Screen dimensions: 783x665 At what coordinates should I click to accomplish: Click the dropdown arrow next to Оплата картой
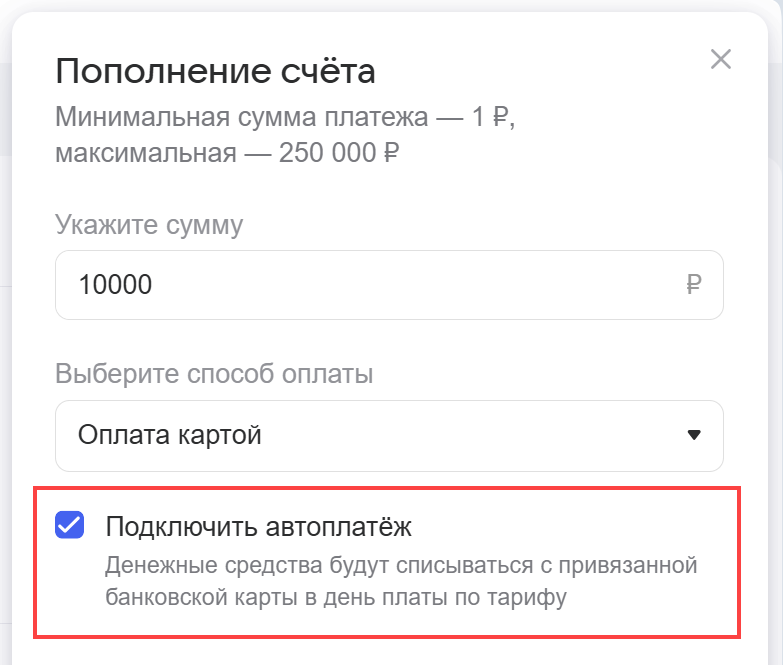click(x=694, y=435)
